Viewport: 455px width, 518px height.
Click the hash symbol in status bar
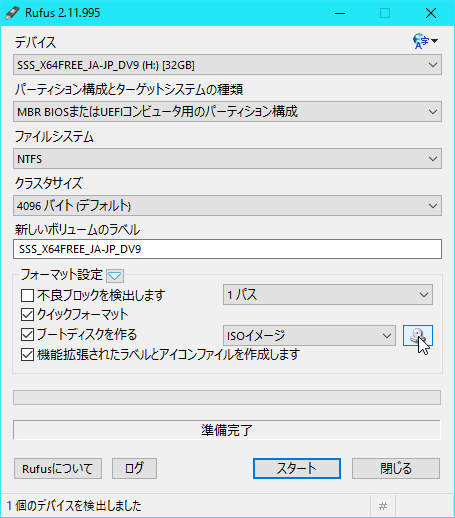(383, 506)
